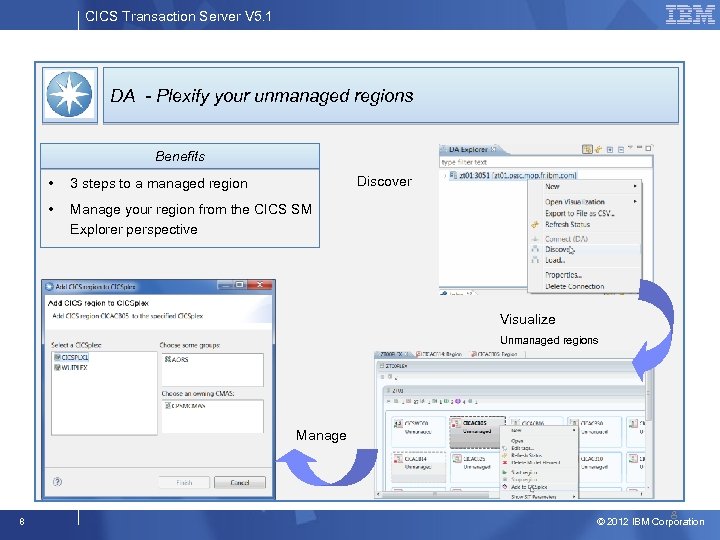Select the AORS group entry
The image size is (720, 540).
click(177, 359)
